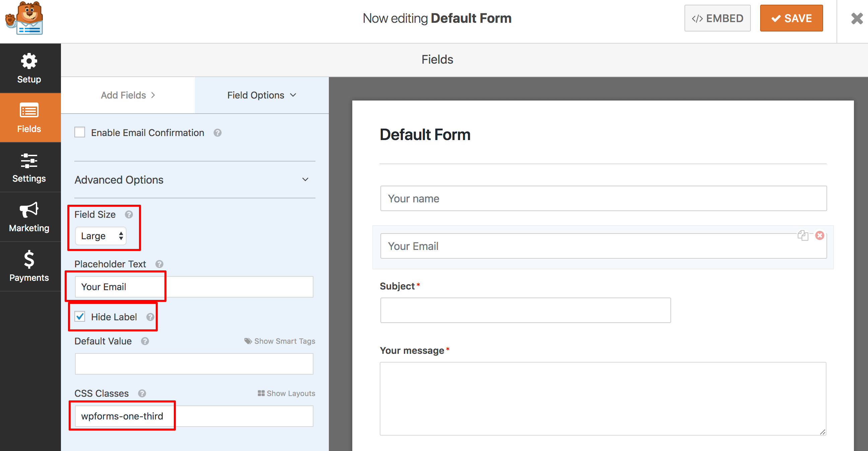This screenshot has width=868, height=451.
Task: Enable Email Confirmation checkbox
Action: (x=80, y=132)
